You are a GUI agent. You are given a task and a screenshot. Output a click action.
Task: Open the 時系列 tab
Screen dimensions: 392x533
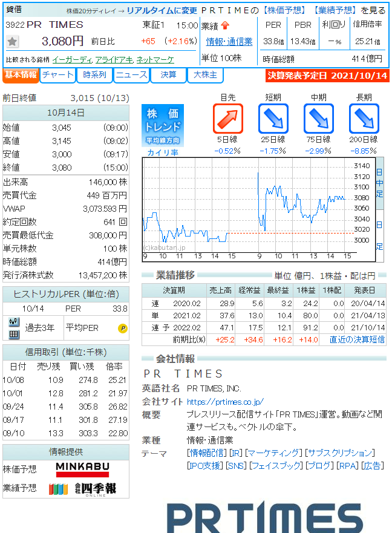pos(94,75)
